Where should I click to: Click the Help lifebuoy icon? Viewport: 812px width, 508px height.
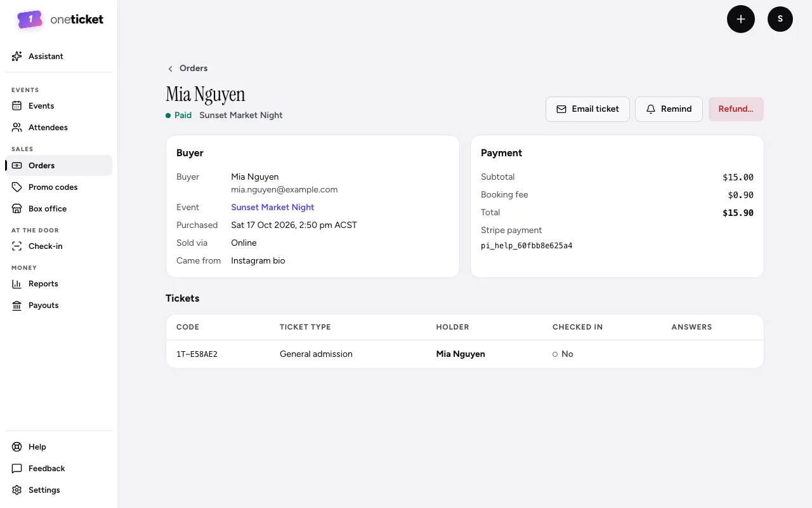coord(17,447)
